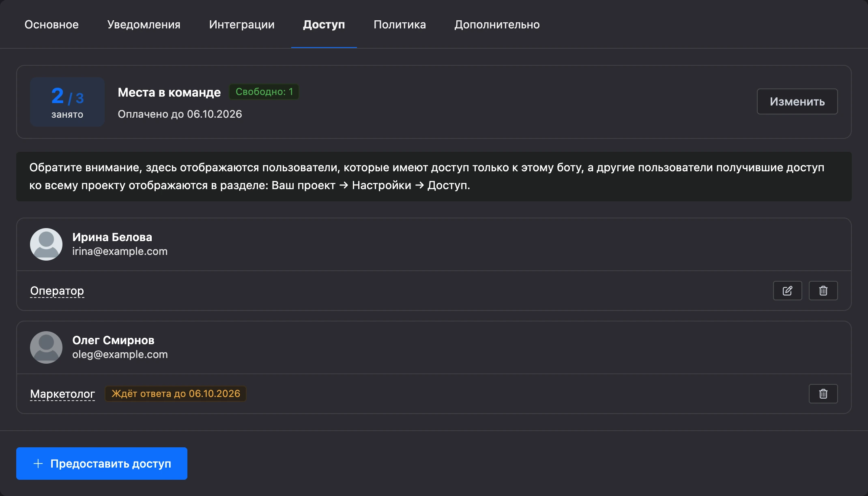This screenshot has width=868, height=496.
Task: Click the Оператор role link
Action: 57,291
